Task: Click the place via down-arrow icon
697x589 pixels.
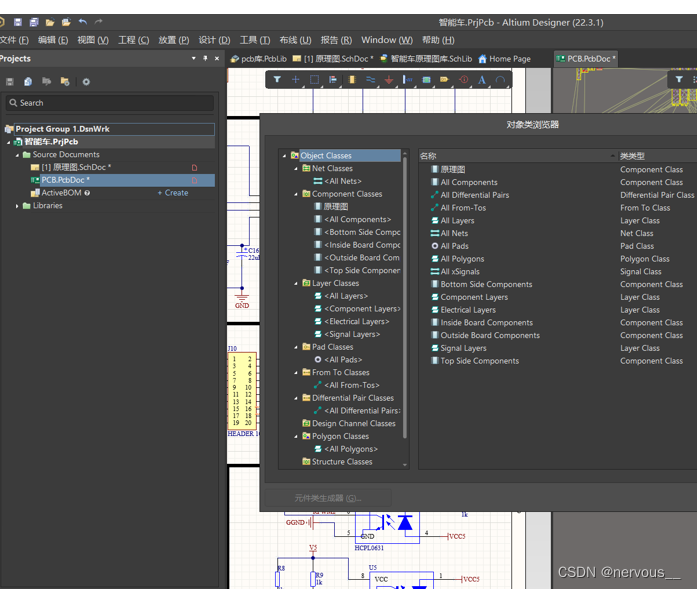Action: 389,80
